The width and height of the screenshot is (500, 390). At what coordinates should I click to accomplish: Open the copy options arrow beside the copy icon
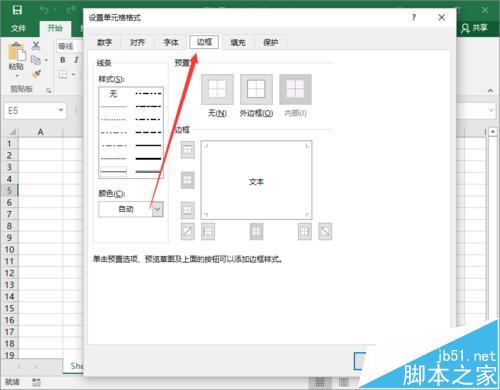coord(46,60)
